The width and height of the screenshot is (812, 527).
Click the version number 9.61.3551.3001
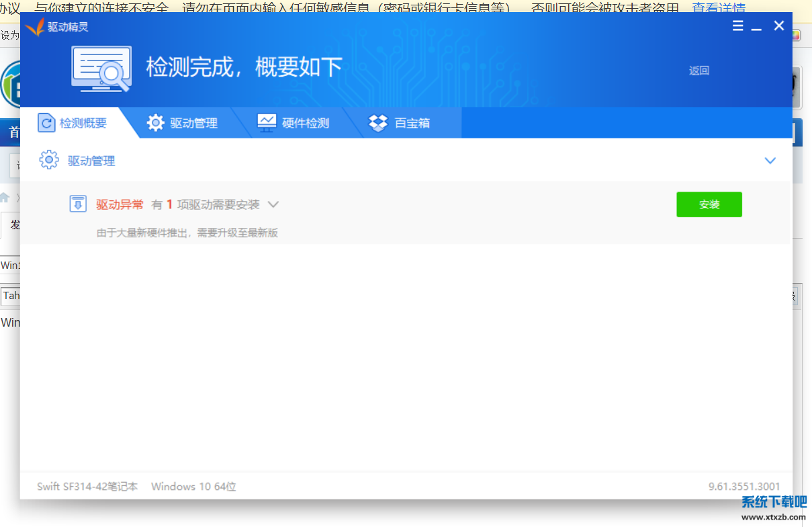tap(746, 486)
